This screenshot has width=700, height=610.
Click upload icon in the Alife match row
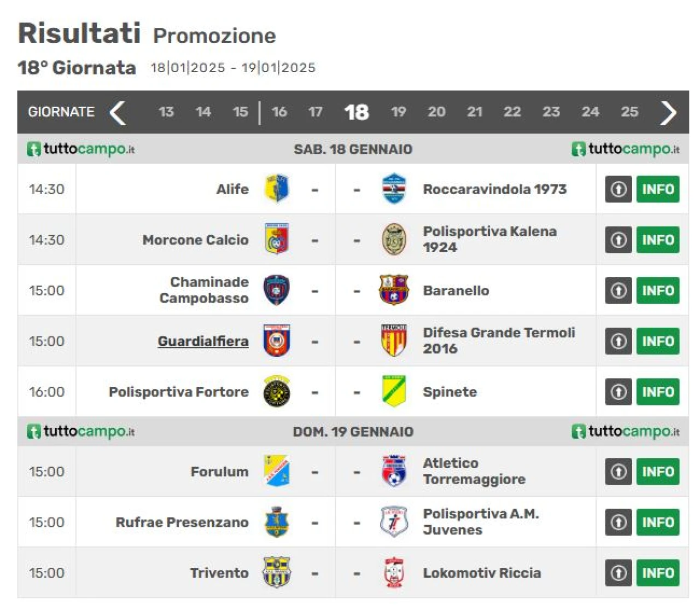pos(619,189)
